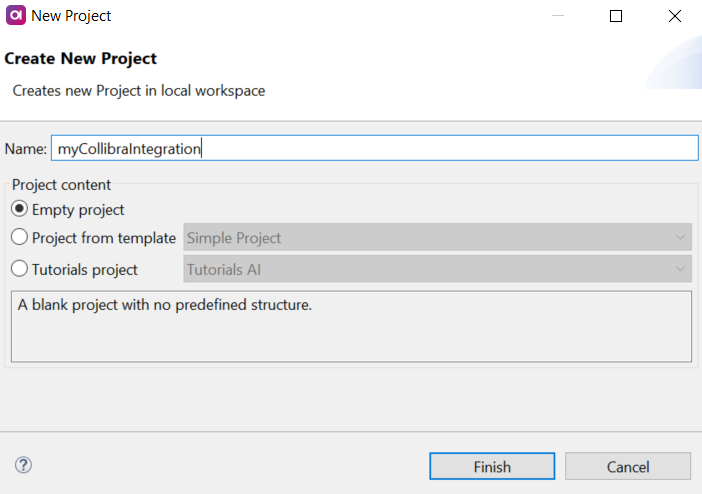Screen dimensions: 702x494
Task: Click the application logo in title bar
Action: (x=15, y=16)
